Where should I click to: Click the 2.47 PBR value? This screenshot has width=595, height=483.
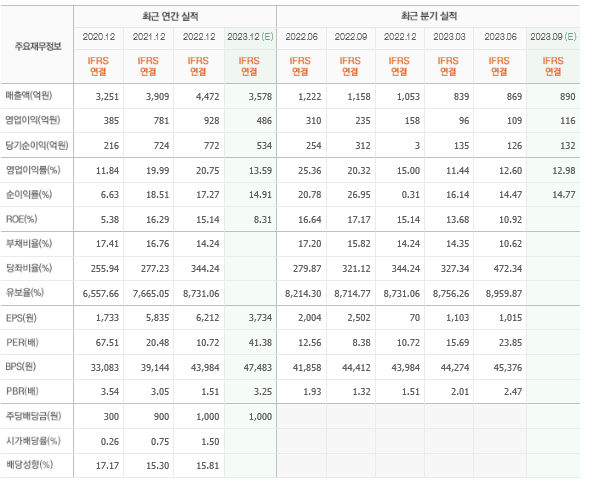513,392
